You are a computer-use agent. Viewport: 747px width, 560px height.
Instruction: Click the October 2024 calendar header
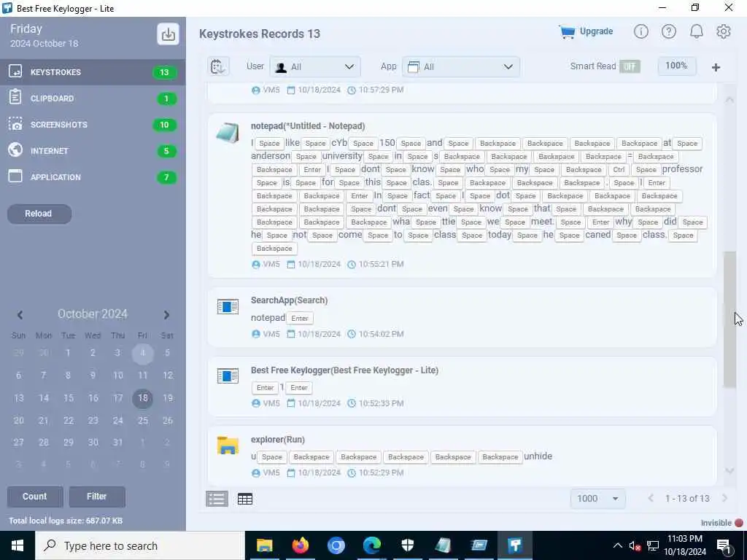pyautogui.click(x=93, y=314)
